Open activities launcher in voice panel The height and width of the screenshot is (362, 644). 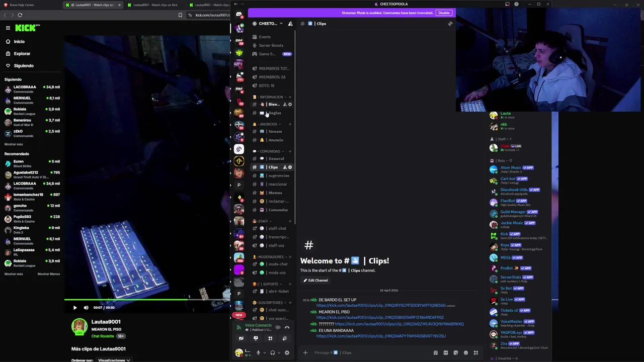(x=270, y=338)
